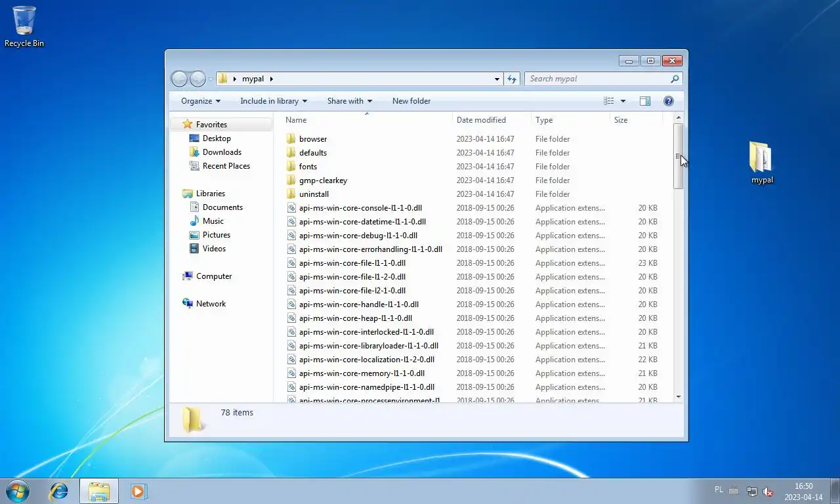Select the mypal folder on desktop
The image size is (840, 504).
(x=762, y=163)
